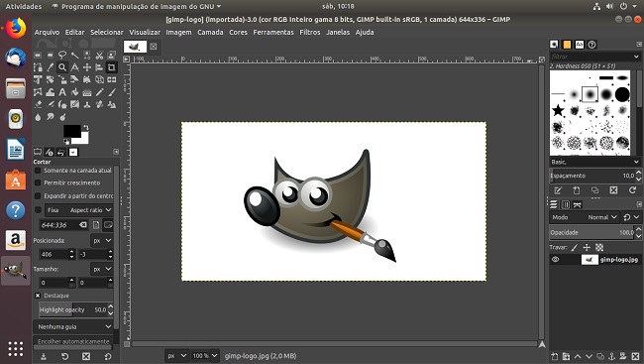Select the Blur/Sharpen droplet tool
This screenshot has width=644, height=364.
[x=38, y=117]
